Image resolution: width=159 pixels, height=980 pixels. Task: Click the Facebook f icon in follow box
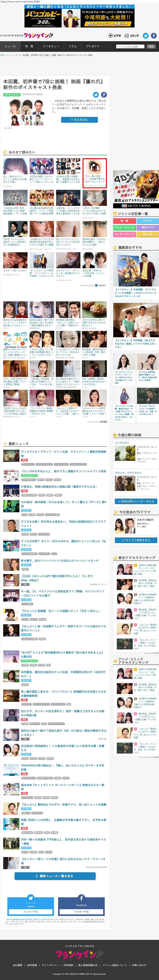81,898
